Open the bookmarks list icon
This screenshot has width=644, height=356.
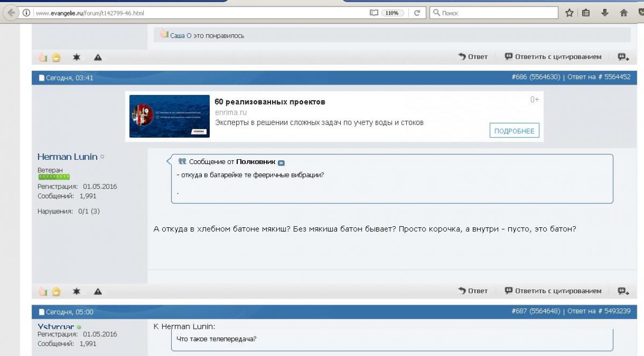point(586,13)
